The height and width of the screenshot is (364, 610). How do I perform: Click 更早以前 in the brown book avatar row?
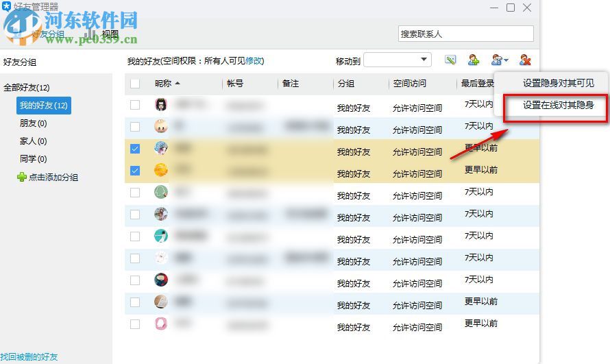click(481, 302)
